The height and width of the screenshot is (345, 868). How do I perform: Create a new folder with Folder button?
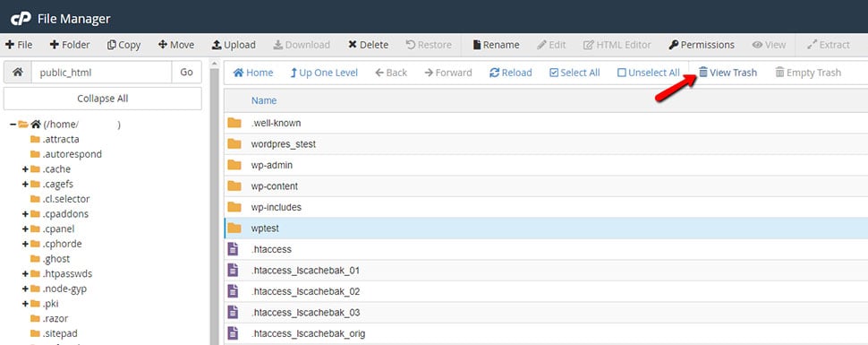pos(70,45)
